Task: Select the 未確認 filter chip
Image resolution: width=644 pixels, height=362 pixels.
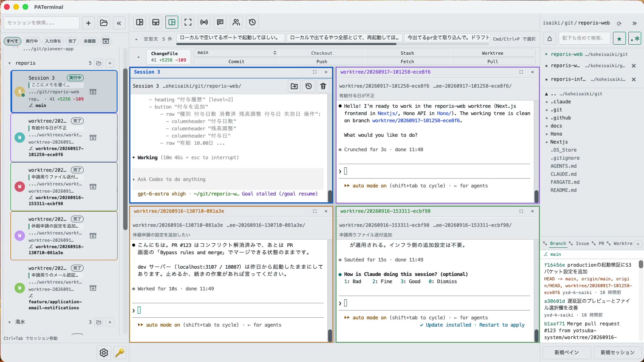Action: (x=90, y=41)
